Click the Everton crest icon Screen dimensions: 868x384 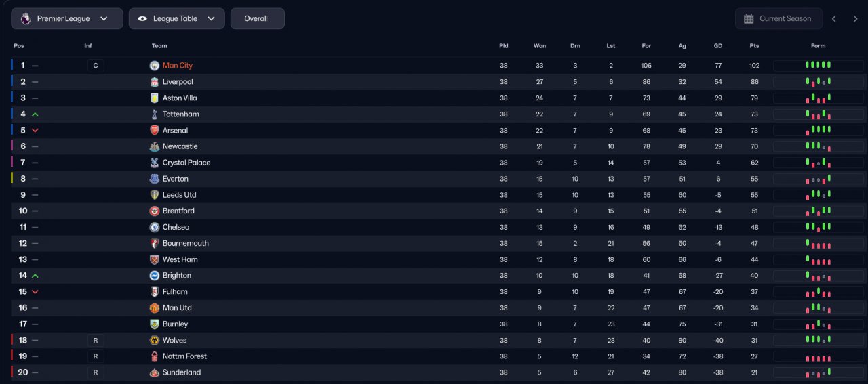coord(154,179)
